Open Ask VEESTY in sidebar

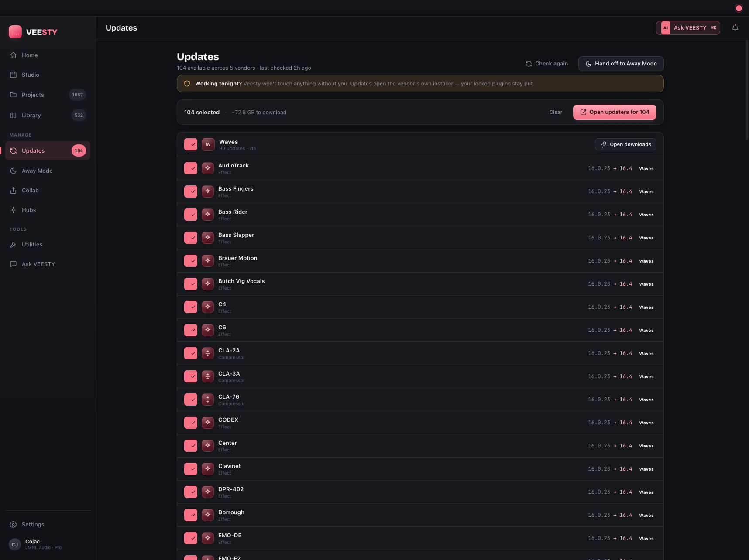pyautogui.click(x=48, y=264)
